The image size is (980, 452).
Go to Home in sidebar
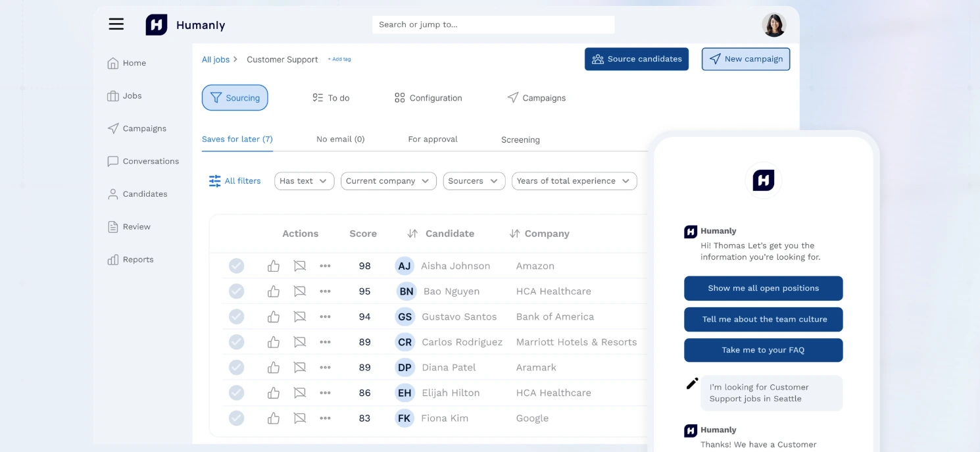[x=127, y=63]
